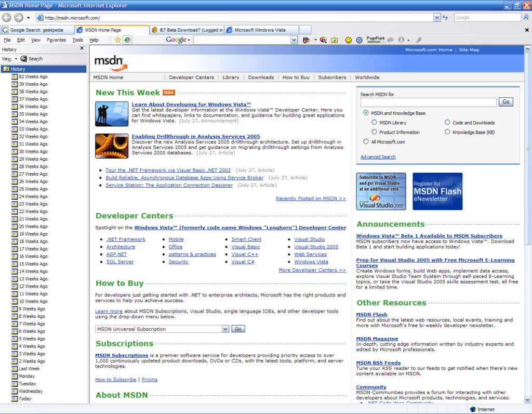
Task: Switch to the Microsoft Windows Vista tab
Action: tap(262, 30)
